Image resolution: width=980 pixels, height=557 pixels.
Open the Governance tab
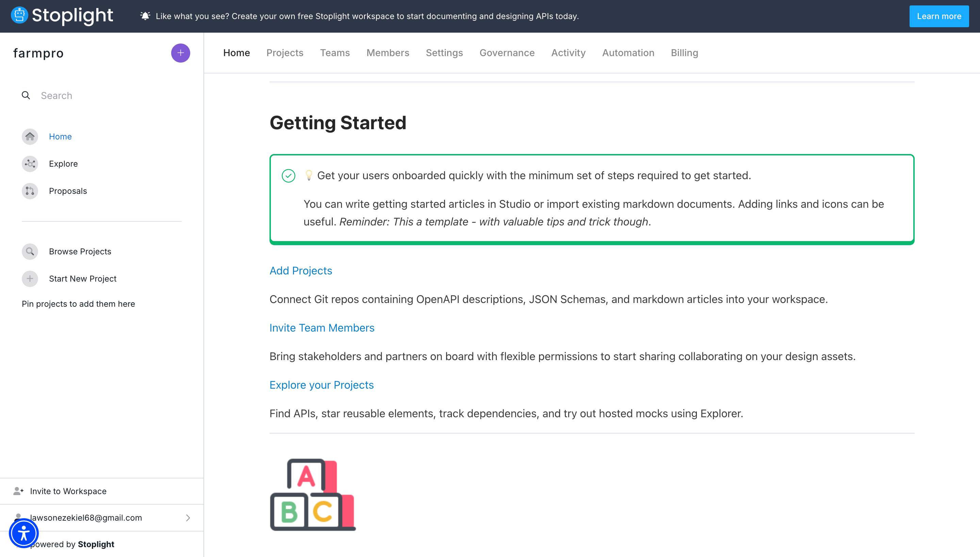coord(507,53)
